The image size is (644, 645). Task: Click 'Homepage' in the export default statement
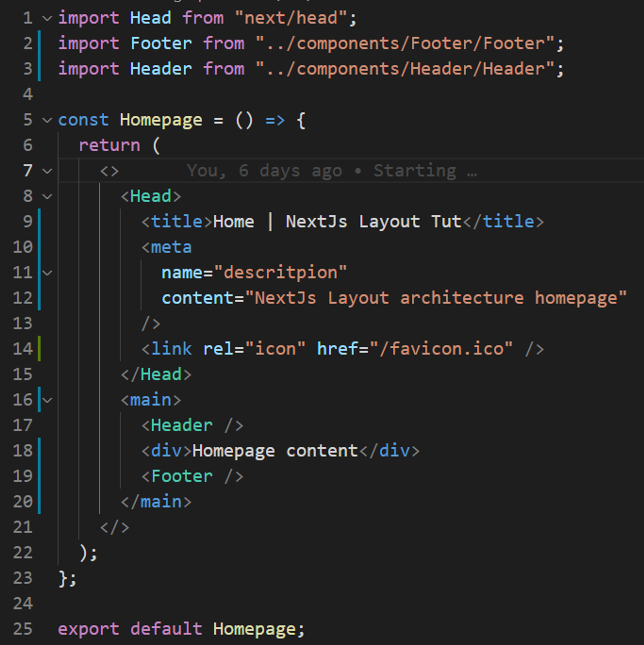pyautogui.click(x=254, y=629)
